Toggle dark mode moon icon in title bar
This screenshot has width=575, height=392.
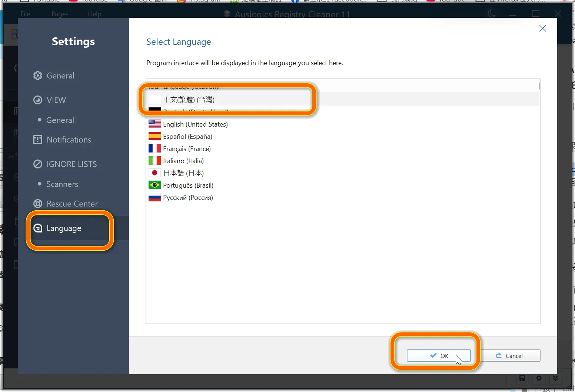tap(492, 14)
